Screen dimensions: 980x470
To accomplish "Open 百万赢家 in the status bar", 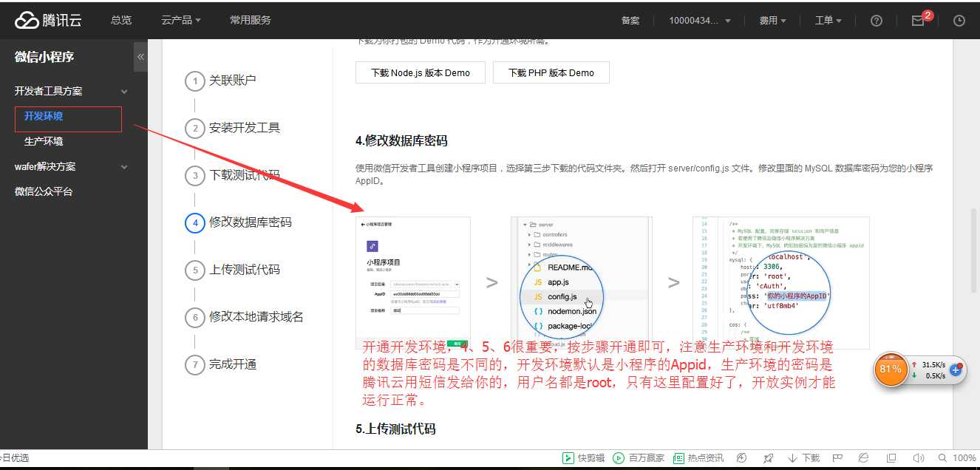I will (x=639, y=457).
